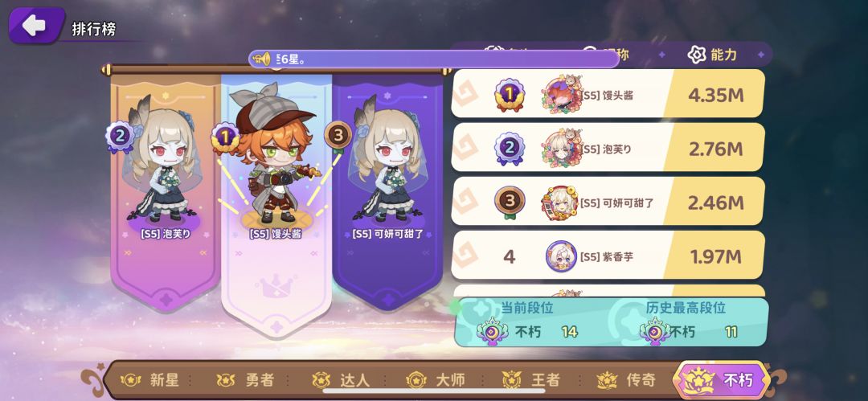Switch to the 新星 tier tab
This screenshot has height=401, width=868.
150,380
